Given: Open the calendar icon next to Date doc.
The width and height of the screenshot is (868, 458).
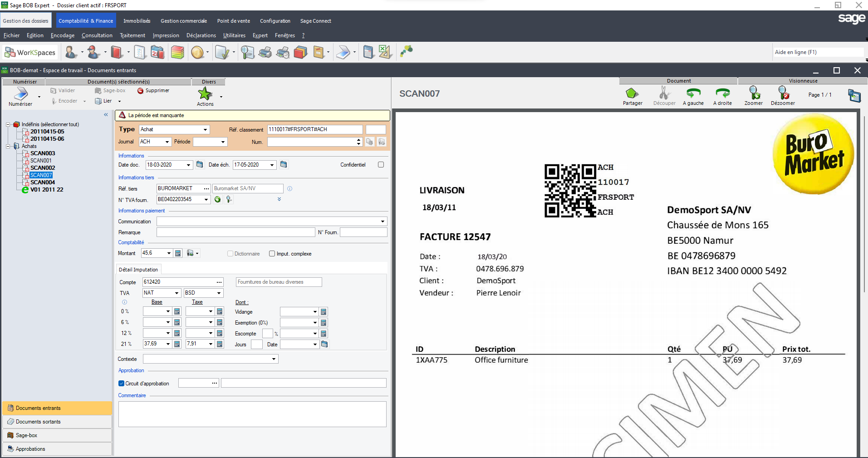Looking at the screenshot, I should tap(200, 164).
